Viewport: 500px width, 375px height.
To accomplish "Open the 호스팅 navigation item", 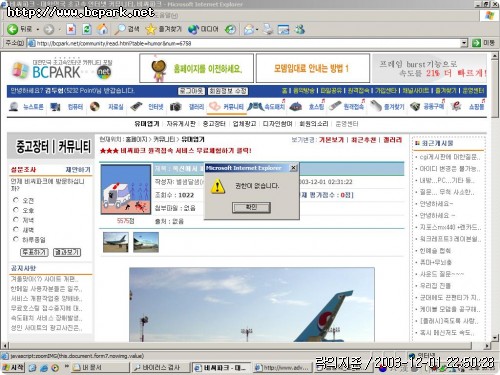I will coord(307,107).
